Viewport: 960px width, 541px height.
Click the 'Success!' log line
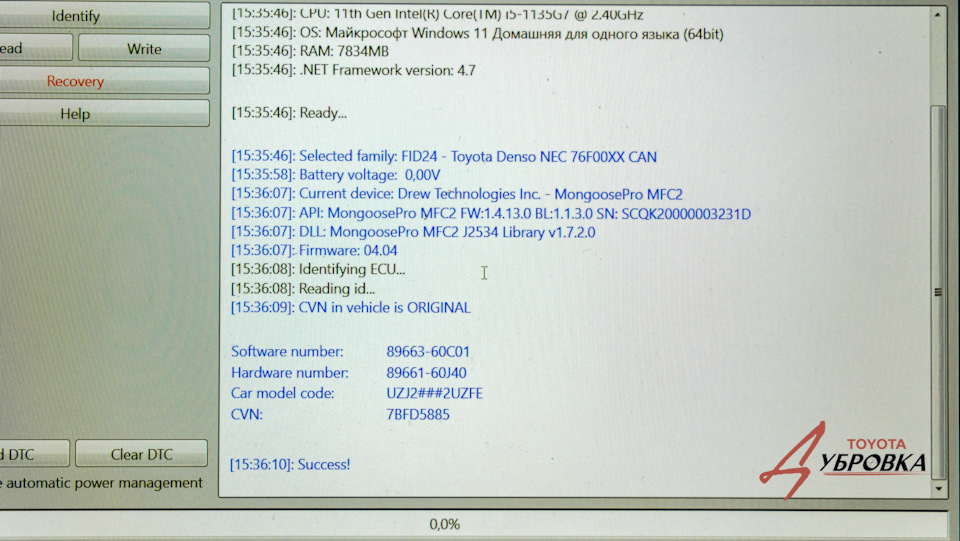[x=290, y=465]
